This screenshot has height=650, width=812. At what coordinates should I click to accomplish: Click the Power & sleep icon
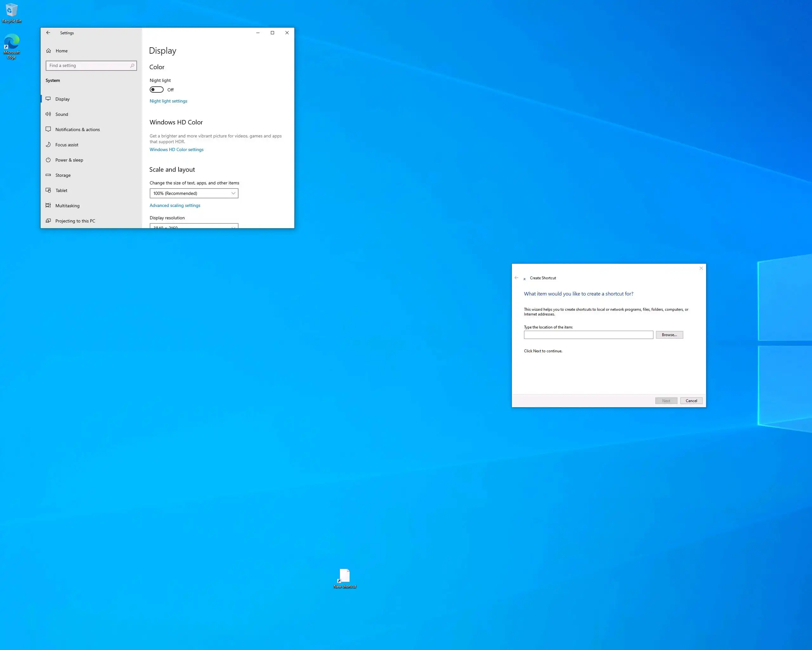48,160
